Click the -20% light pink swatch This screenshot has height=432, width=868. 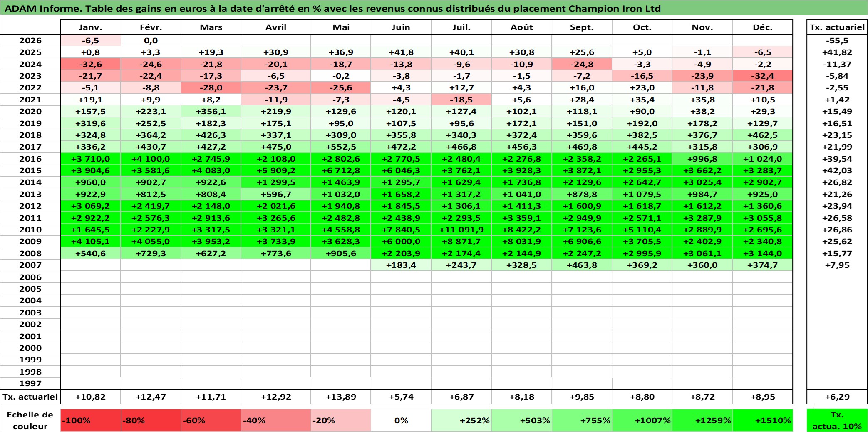pos(341,420)
